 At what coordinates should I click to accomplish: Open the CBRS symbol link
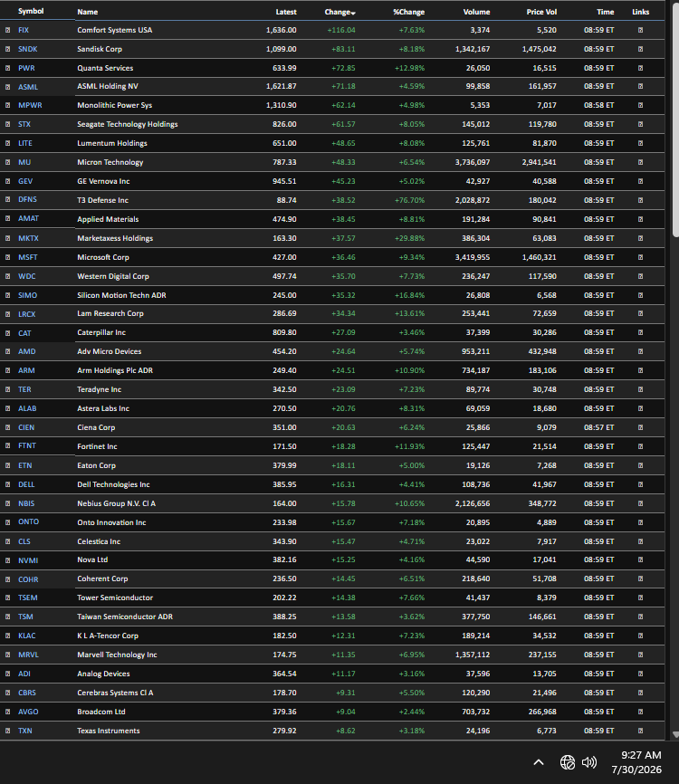click(27, 693)
